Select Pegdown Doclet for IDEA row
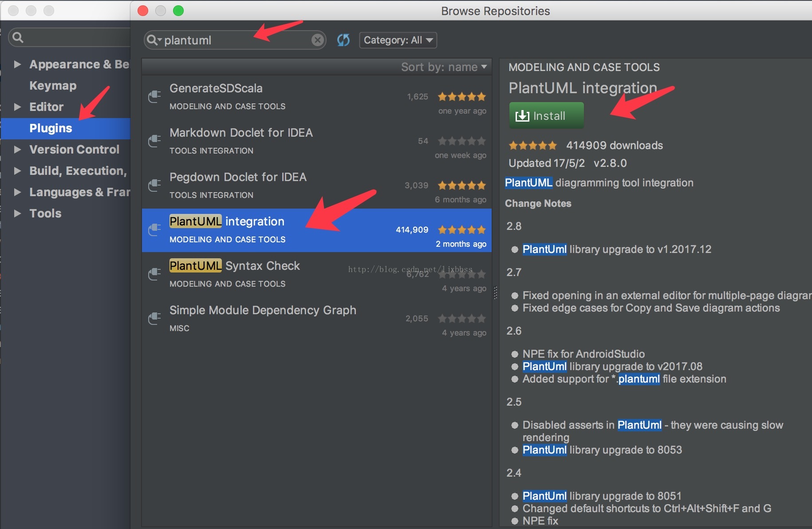 pyautogui.click(x=317, y=186)
